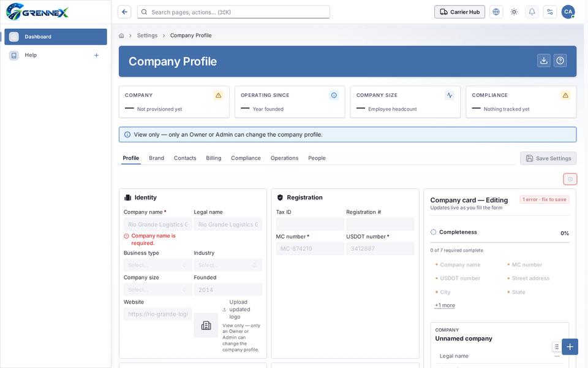The height and width of the screenshot is (368, 588).
Task: Open the Industry dropdown
Action: 228,265
